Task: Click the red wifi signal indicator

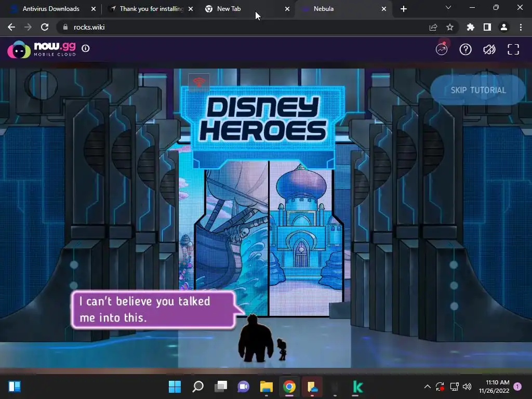Action: pos(199,82)
